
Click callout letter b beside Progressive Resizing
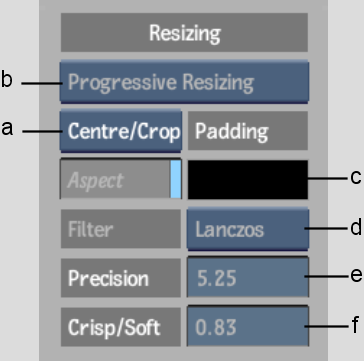click(7, 79)
